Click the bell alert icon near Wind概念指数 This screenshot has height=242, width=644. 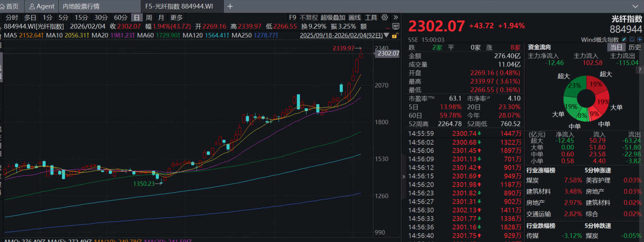click(x=633, y=40)
